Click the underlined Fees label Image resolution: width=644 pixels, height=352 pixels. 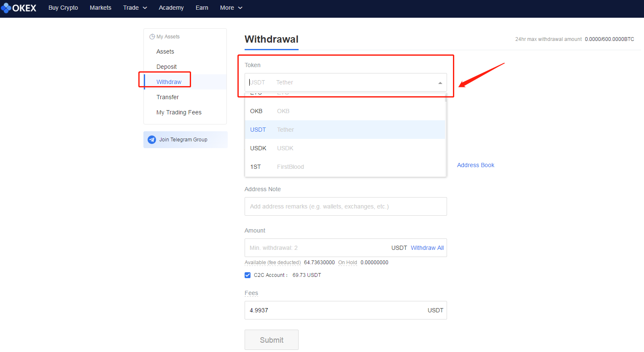[x=251, y=293]
